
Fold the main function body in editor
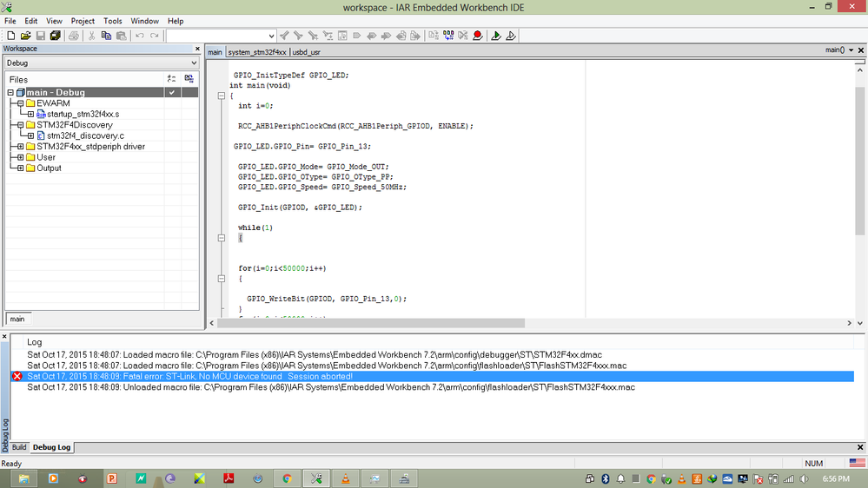[222, 96]
